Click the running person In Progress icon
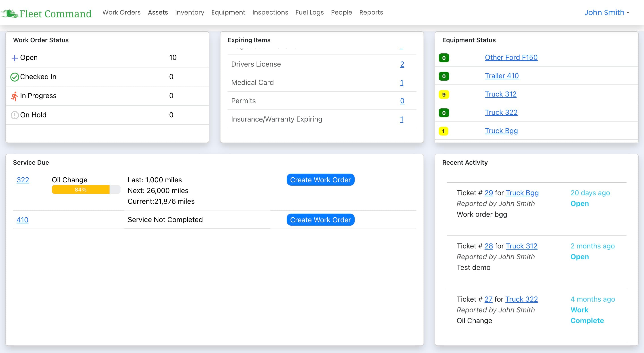 (x=15, y=96)
